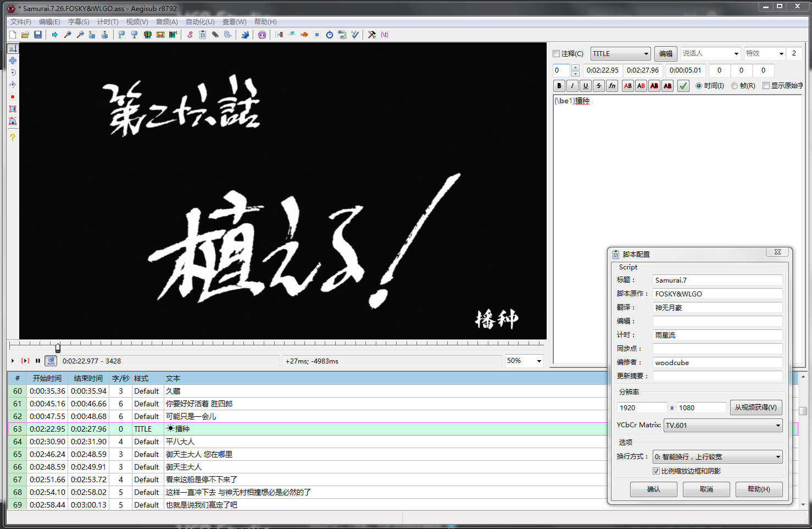
Task: Click the visual tools help question mark
Action: click(x=13, y=137)
